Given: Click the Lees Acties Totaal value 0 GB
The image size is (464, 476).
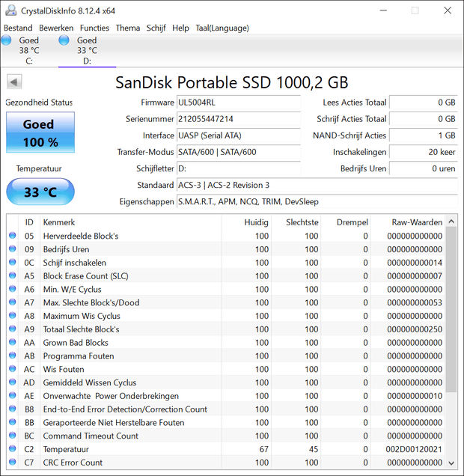Looking at the screenshot, I should tap(424, 103).
